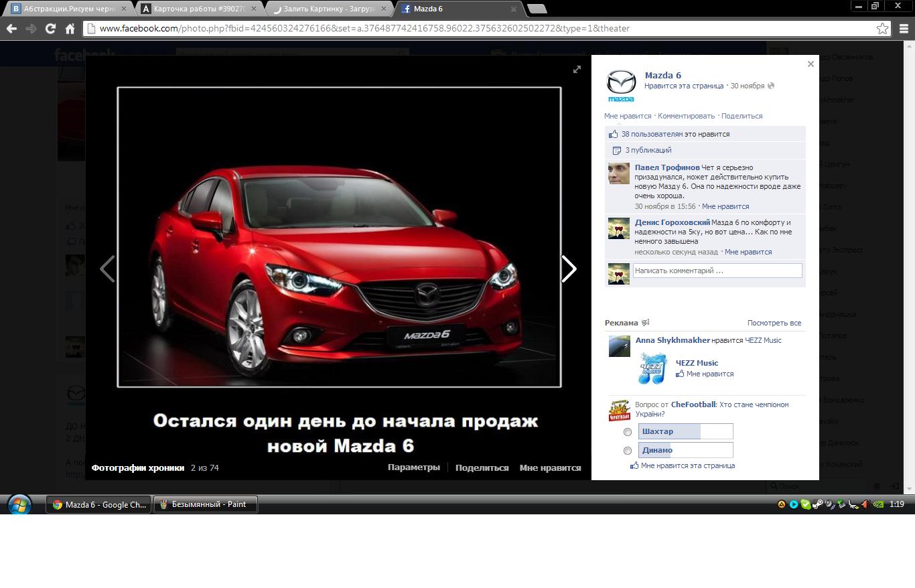Open Mazda 6 Chrome taskbar button

98,504
